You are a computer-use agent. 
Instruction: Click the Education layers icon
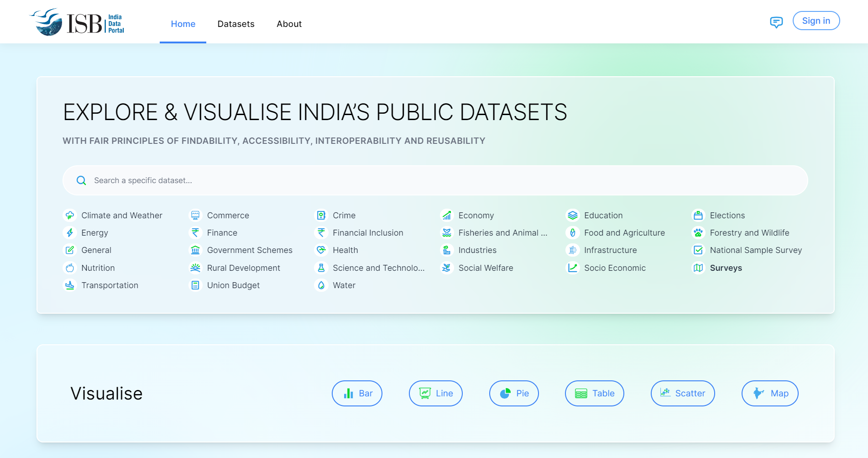pyautogui.click(x=573, y=215)
